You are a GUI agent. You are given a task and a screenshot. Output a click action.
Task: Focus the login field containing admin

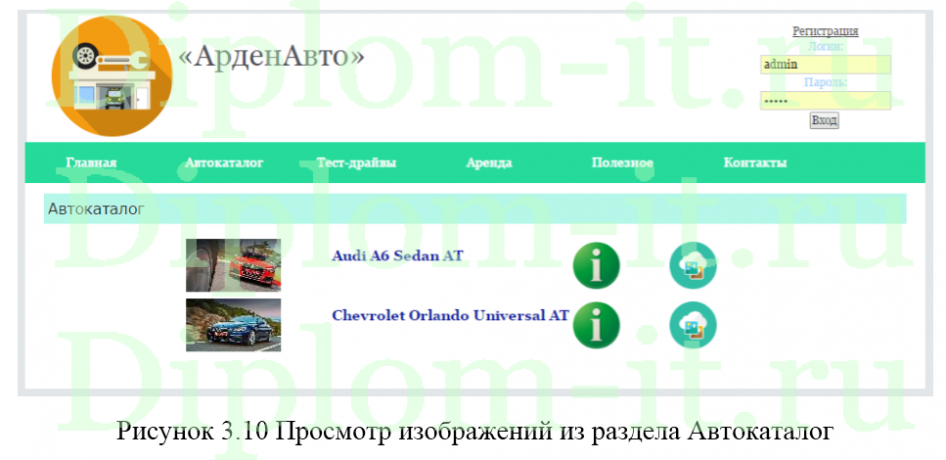point(824,64)
